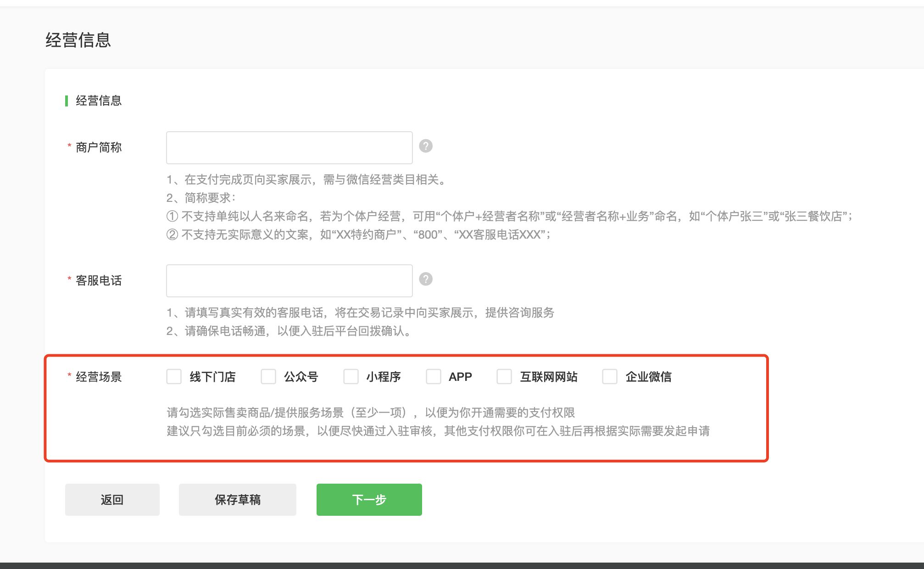The image size is (924, 569).
Task: Check the 企业微信 option
Action: coord(610,377)
